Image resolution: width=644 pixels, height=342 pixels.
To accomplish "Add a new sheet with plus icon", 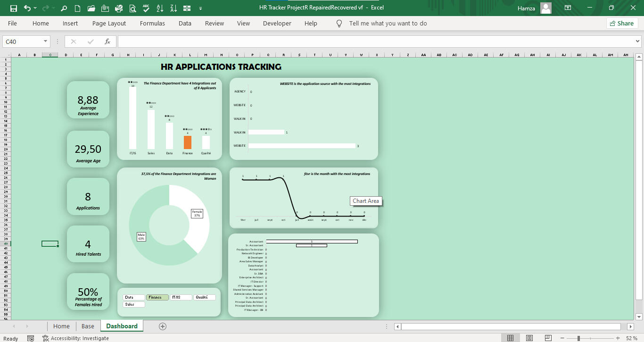I will pyautogui.click(x=163, y=326).
